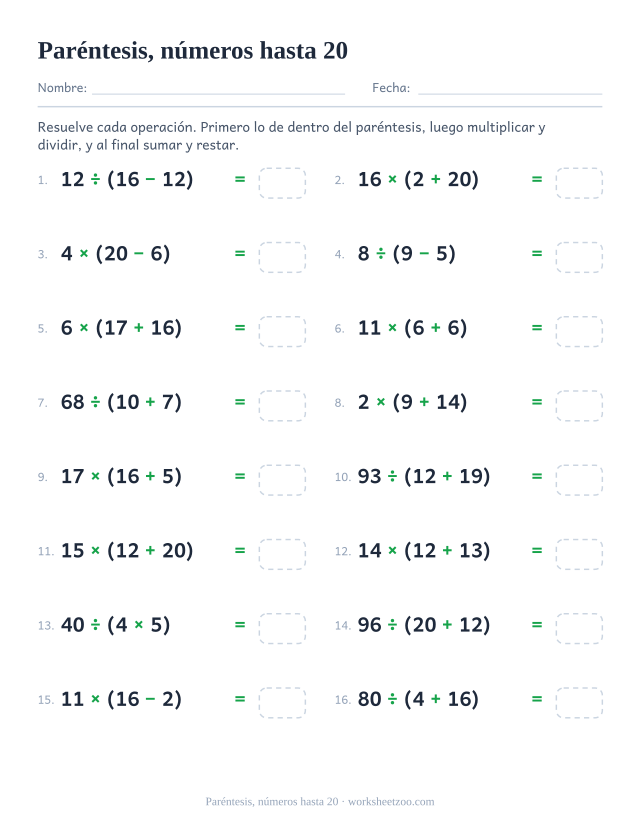Click the title Paréntesis, números hasta 20
The image size is (640, 829).
tap(193, 51)
